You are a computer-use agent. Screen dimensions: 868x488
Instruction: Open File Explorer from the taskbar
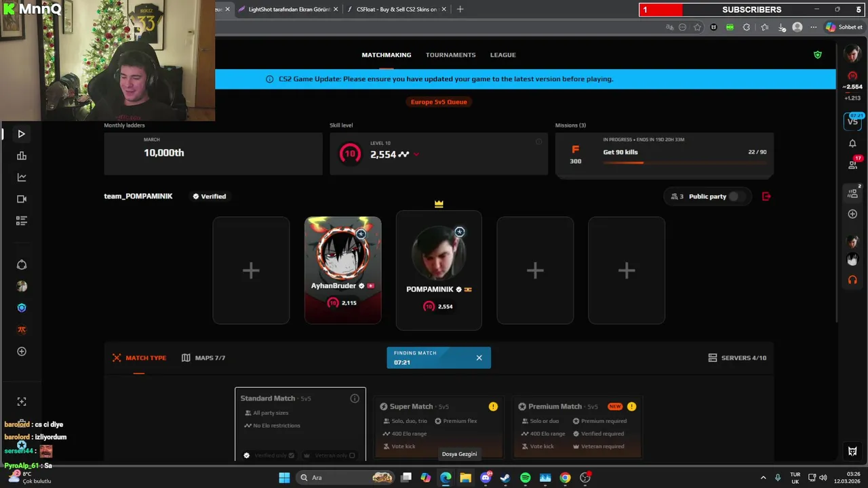point(466,478)
